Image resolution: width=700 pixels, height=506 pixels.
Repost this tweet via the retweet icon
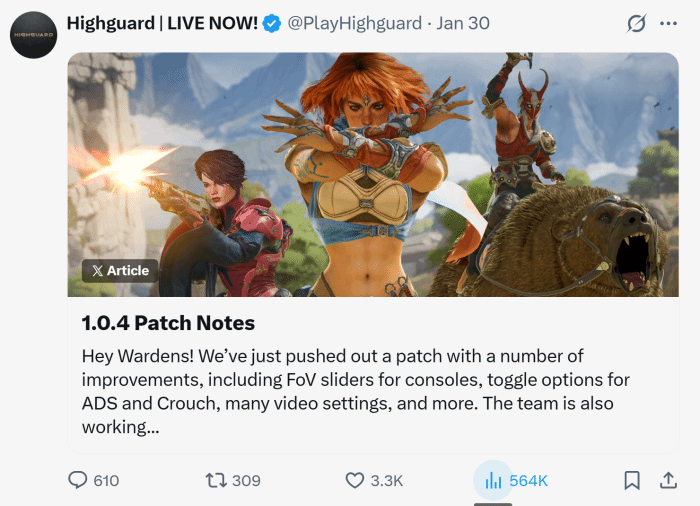point(216,481)
